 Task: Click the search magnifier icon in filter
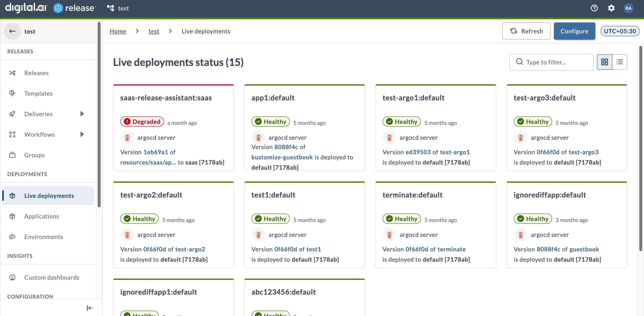(x=519, y=62)
